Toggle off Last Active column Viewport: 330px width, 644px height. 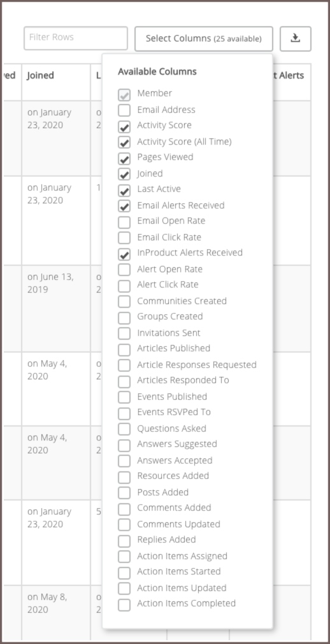pyautogui.click(x=124, y=190)
